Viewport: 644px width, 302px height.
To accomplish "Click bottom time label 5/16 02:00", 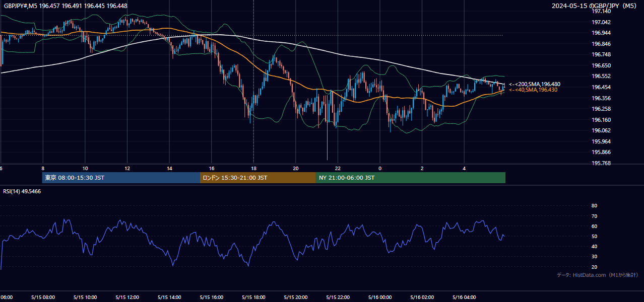I will click(422, 297).
